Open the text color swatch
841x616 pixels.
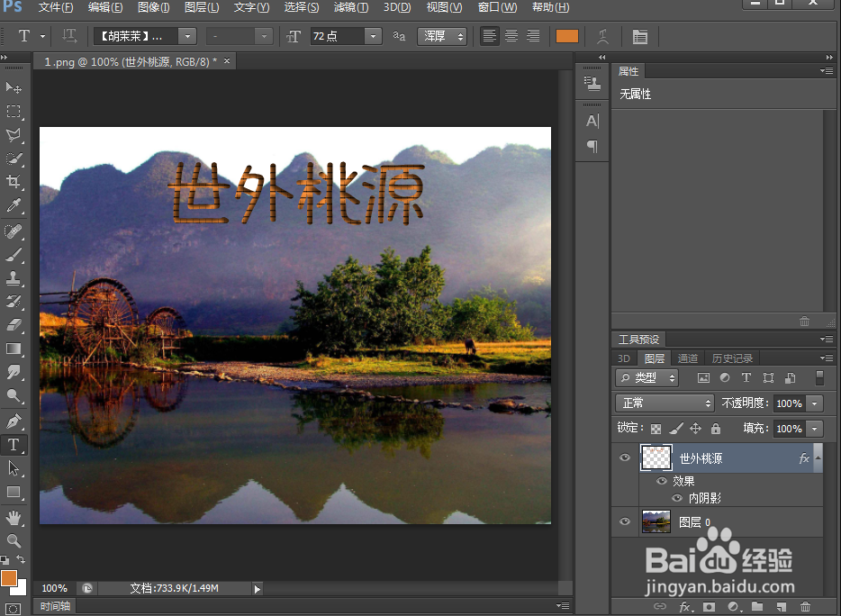coord(567,36)
